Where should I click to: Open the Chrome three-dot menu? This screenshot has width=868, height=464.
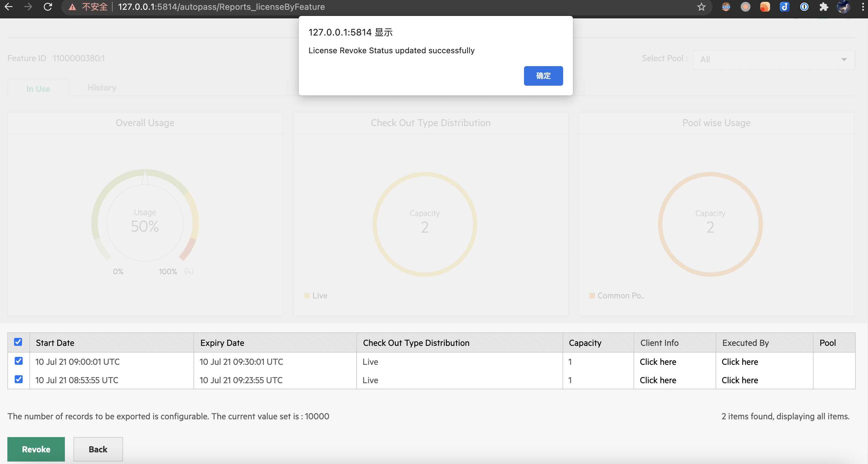pos(863,7)
